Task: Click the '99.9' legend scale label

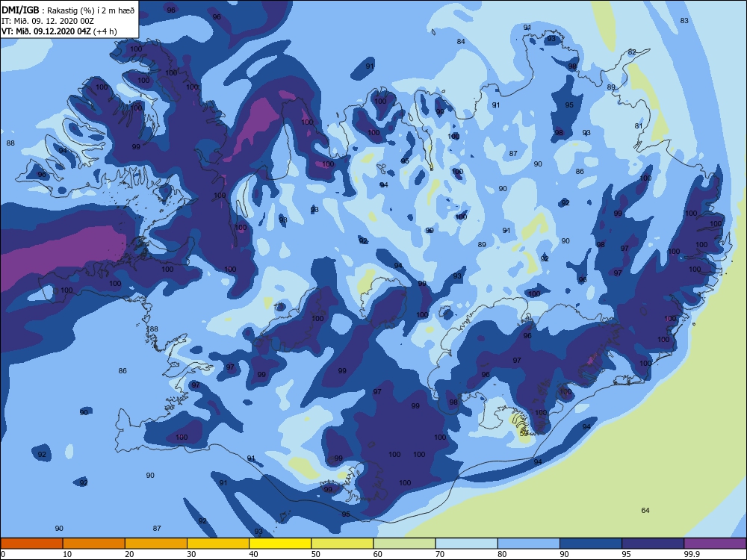Action: [x=691, y=554]
